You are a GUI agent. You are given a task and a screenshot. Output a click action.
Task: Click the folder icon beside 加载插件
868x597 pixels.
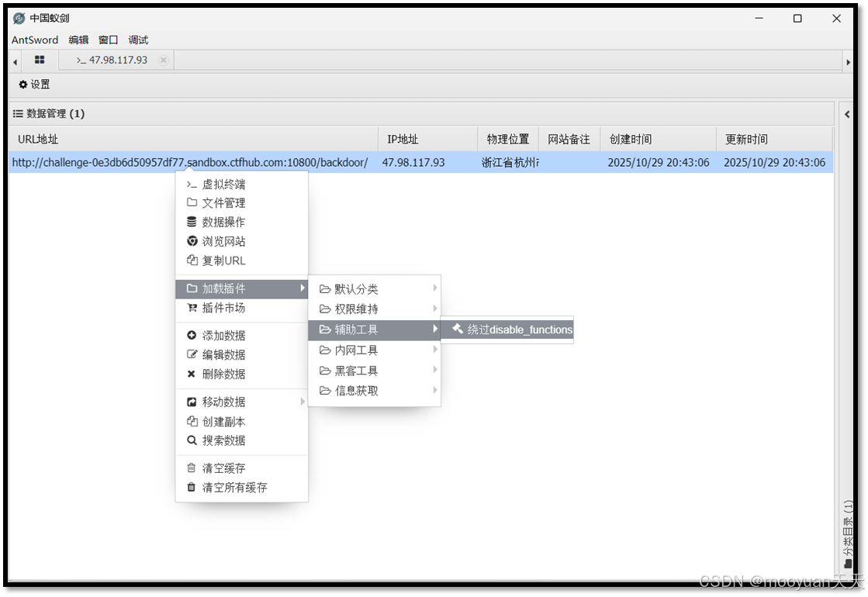click(192, 288)
